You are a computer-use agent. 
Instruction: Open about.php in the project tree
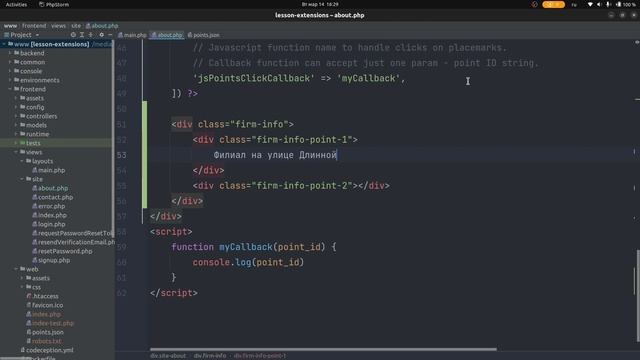click(x=50, y=188)
